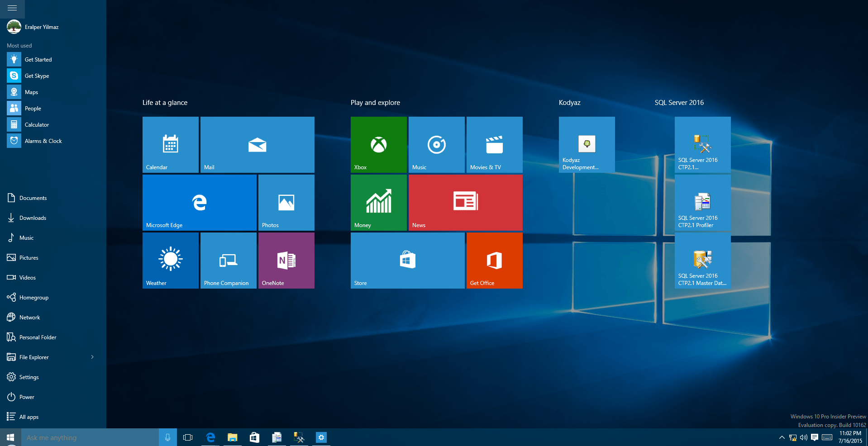The image size is (868, 446).
Task: Open Alarms & Clock from Most used
Action: pyautogui.click(x=53, y=141)
